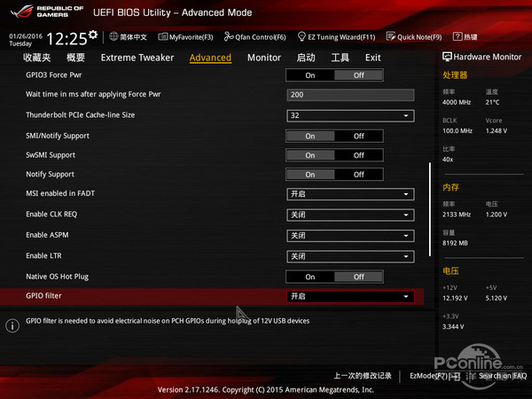532x399 pixels.
Task: Switch to EzMode(F7)
Action: [434, 376]
